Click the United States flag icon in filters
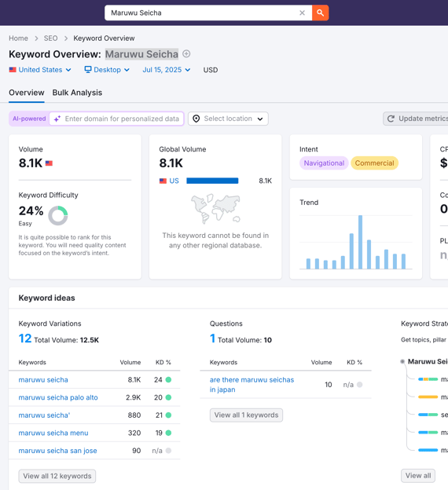 click(x=13, y=70)
